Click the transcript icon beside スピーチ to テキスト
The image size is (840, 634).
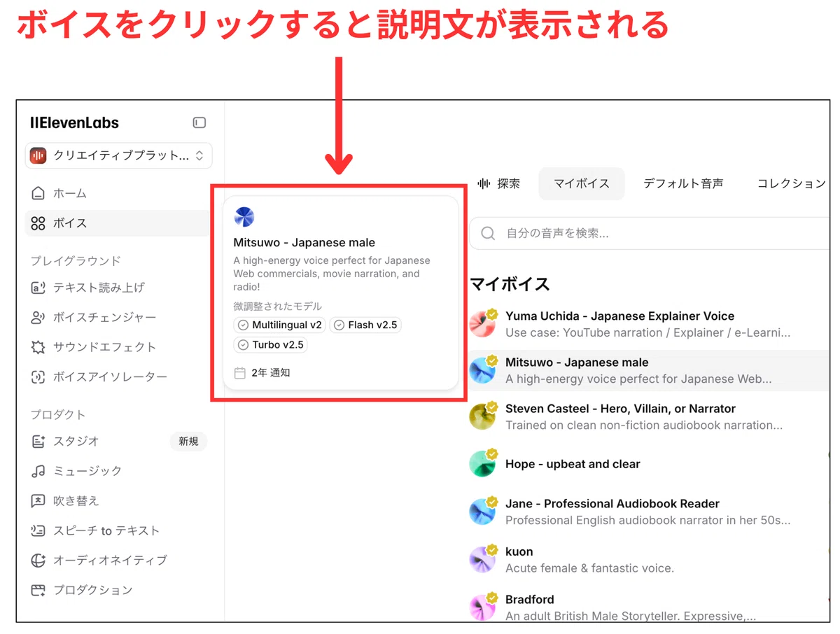coord(38,530)
